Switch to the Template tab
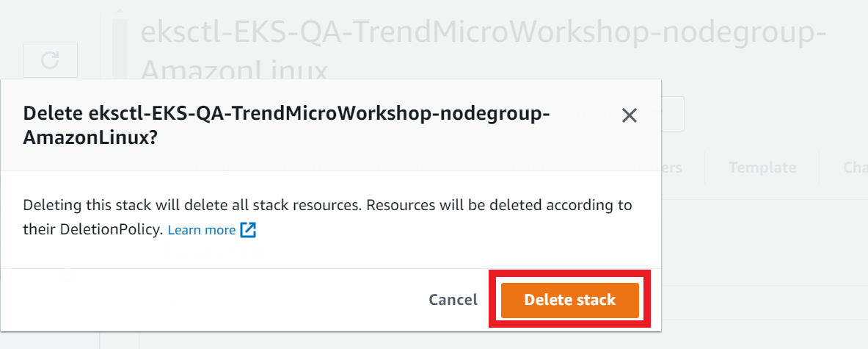Viewport: 868px width, 349px height. pyautogui.click(x=762, y=168)
